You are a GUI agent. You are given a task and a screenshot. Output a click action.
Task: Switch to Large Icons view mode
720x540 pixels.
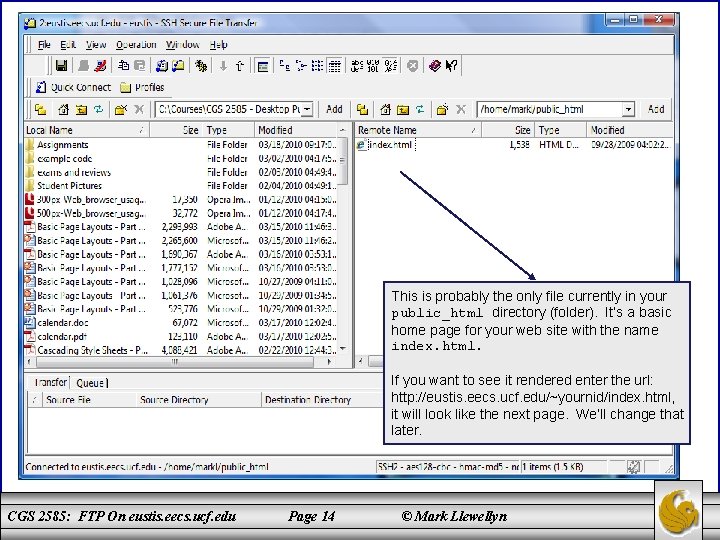tap(285, 66)
